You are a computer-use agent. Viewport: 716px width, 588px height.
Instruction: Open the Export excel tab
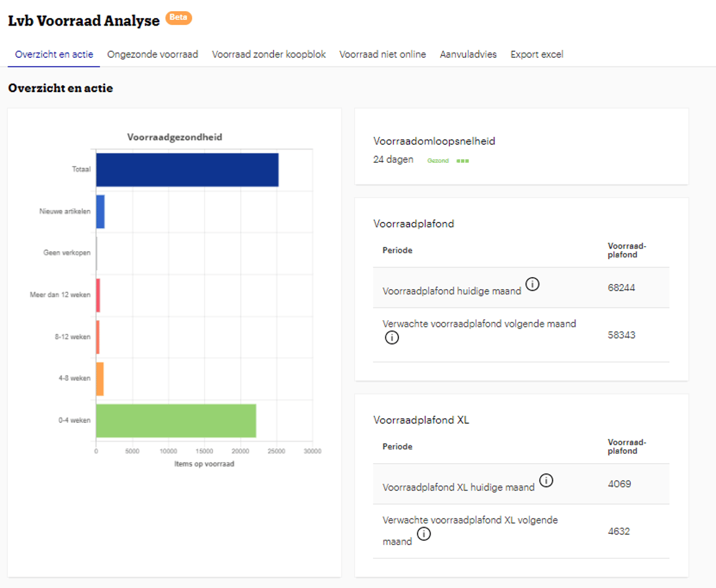[536, 55]
